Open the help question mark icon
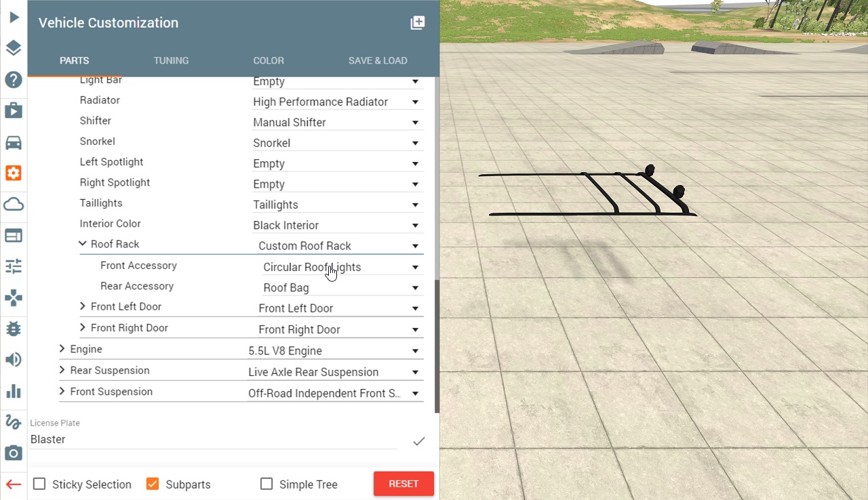Image resolution: width=868 pixels, height=500 pixels. pos(14,80)
